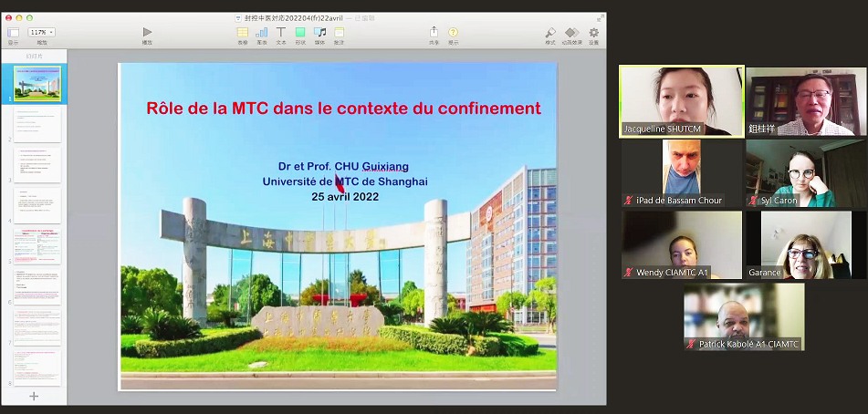Image resolution: width=868 pixels, height=414 pixels.
Task: Open the Media insert icon
Action: point(319,33)
